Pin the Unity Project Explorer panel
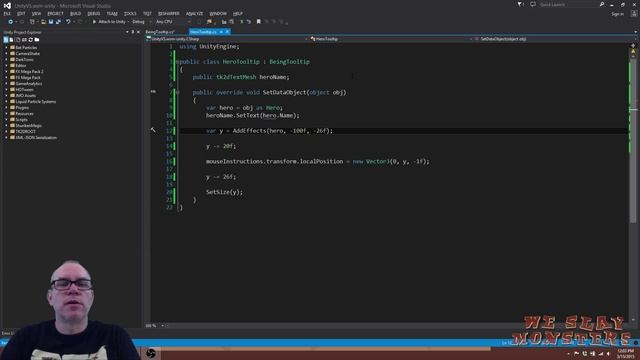Viewport: 640px width, 360px height. point(133,32)
